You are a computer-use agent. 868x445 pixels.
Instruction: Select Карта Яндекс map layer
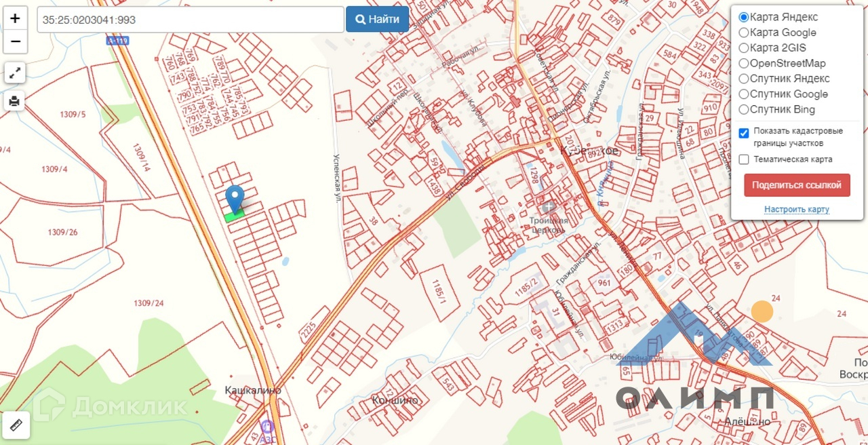743,17
